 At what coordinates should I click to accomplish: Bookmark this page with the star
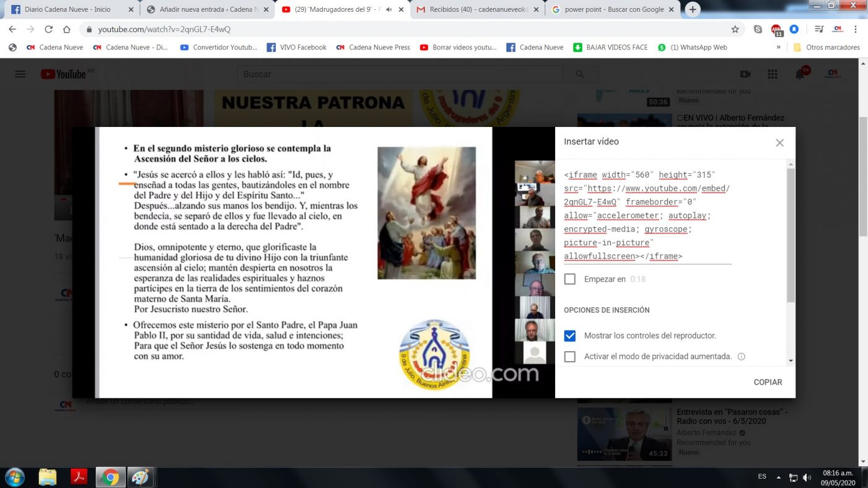(735, 29)
